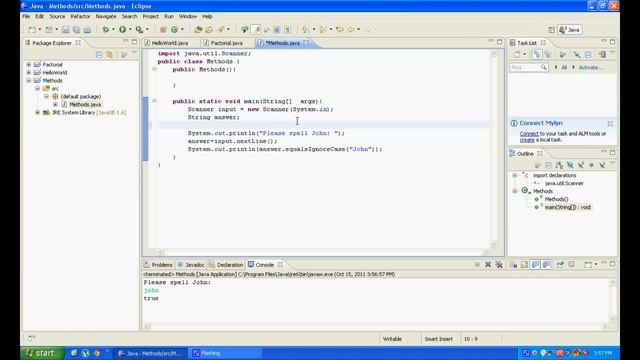640x360 pixels.
Task: Toggle Hide Non-Public Members green dot icon in Outline
Action: point(591,165)
